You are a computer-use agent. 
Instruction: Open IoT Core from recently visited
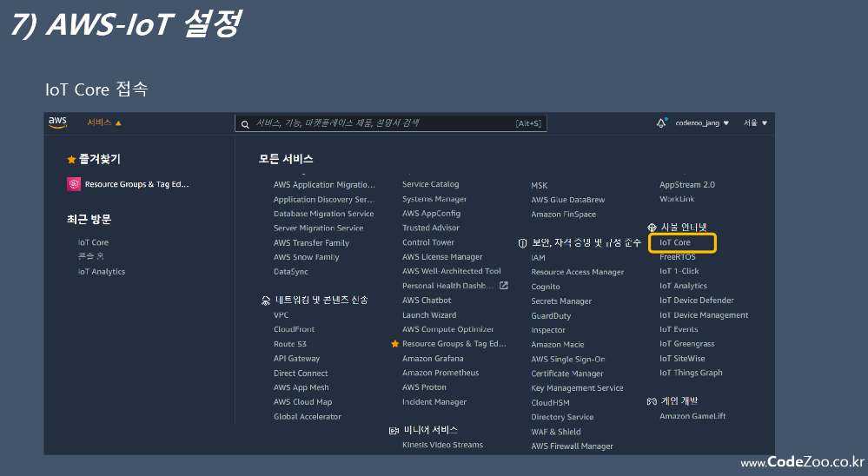click(x=93, y=242)
